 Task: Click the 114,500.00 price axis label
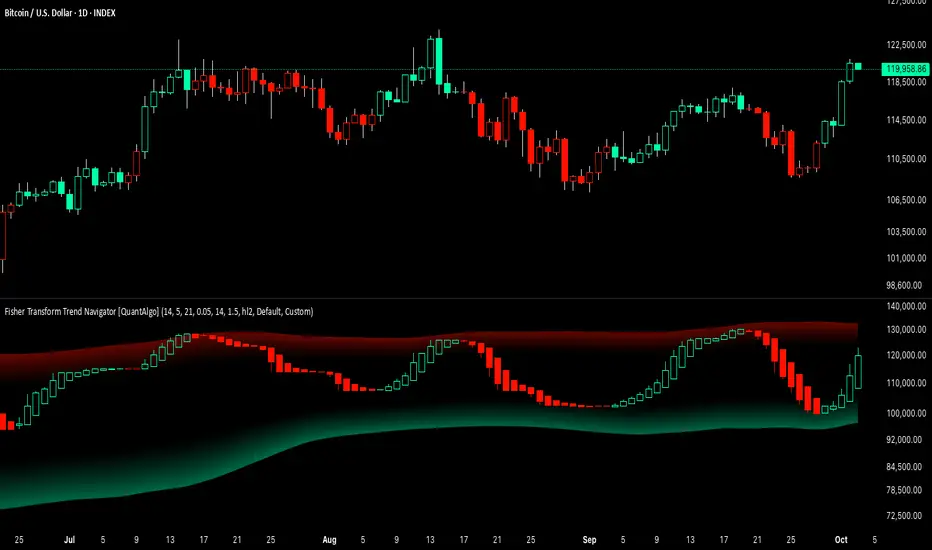[906, 120]
